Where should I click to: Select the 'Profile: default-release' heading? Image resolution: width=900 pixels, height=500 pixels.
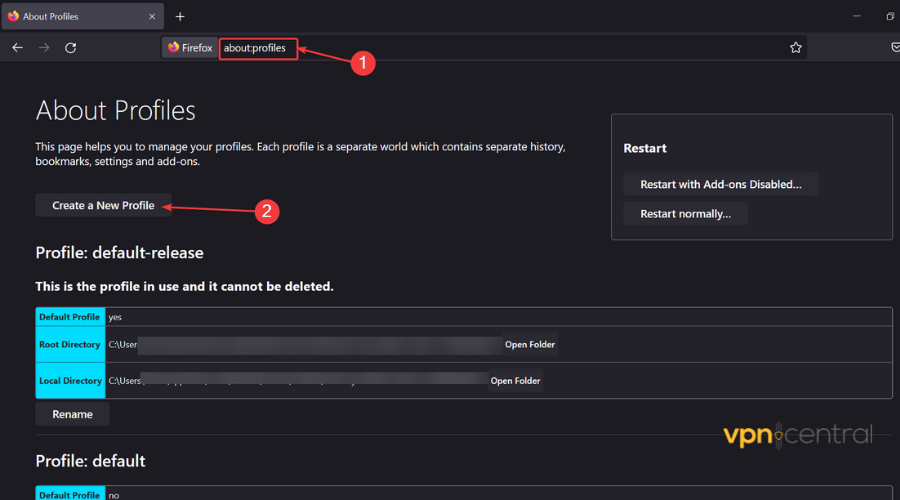click(119, 253)
